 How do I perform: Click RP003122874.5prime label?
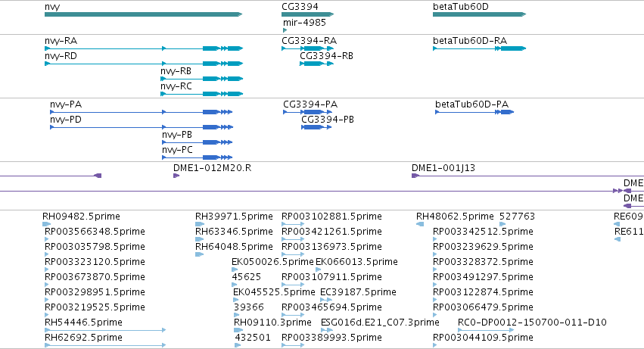tap(484, 292)
